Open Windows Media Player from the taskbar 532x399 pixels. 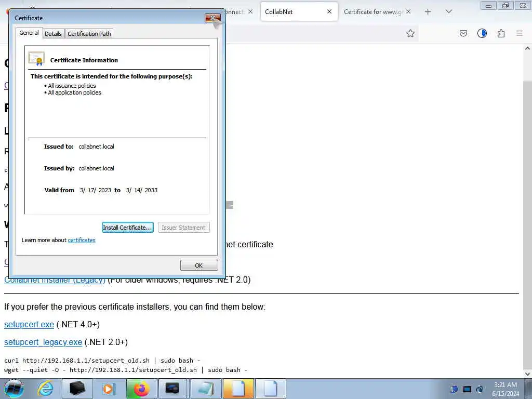point(109,389)
